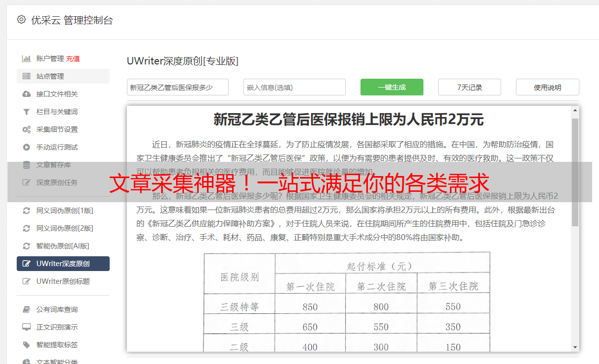Select 智能伪原创[AI版] in sidebar
This screenshot has height=364, width=599.
coord(62,246)
